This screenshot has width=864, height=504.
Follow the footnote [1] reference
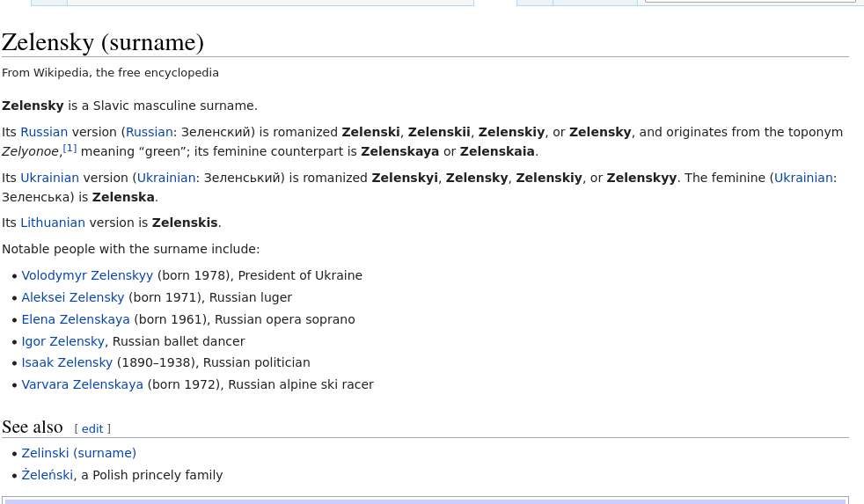(x=70, y=148)
